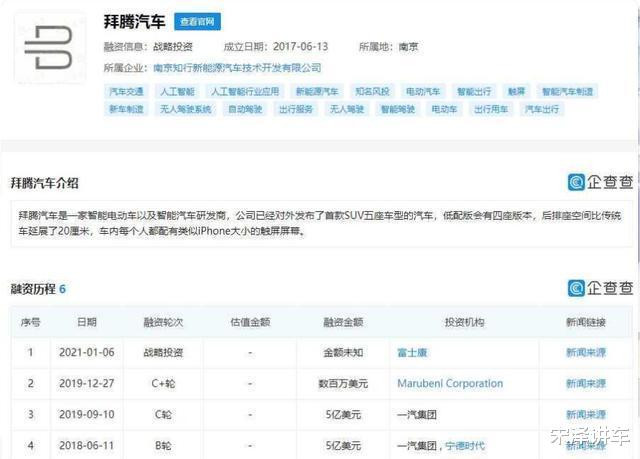Select the 触屏 tag
This screenshot has width=640, height=459.
click(516, 91)
